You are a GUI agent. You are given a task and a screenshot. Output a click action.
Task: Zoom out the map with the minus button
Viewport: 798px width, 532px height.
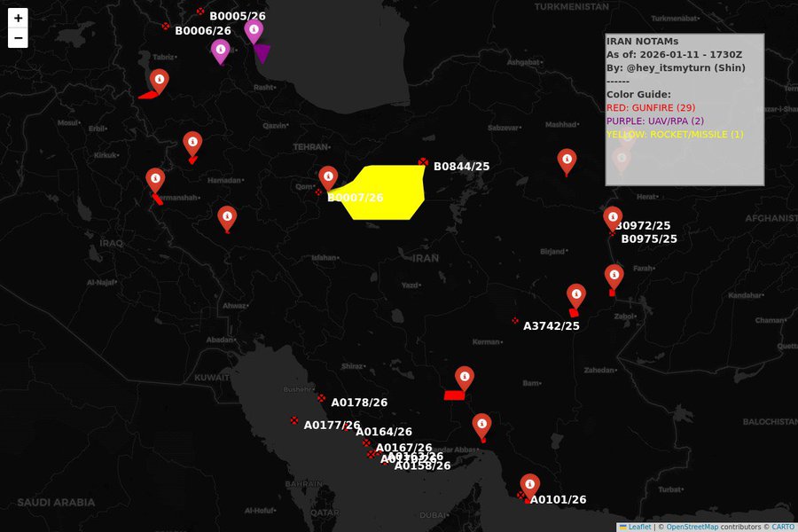pos(18,38)
